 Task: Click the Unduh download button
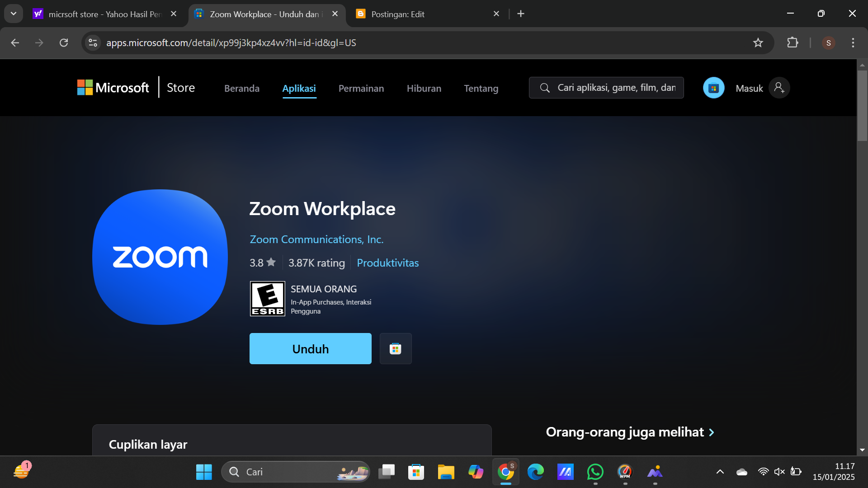point(311,348)
